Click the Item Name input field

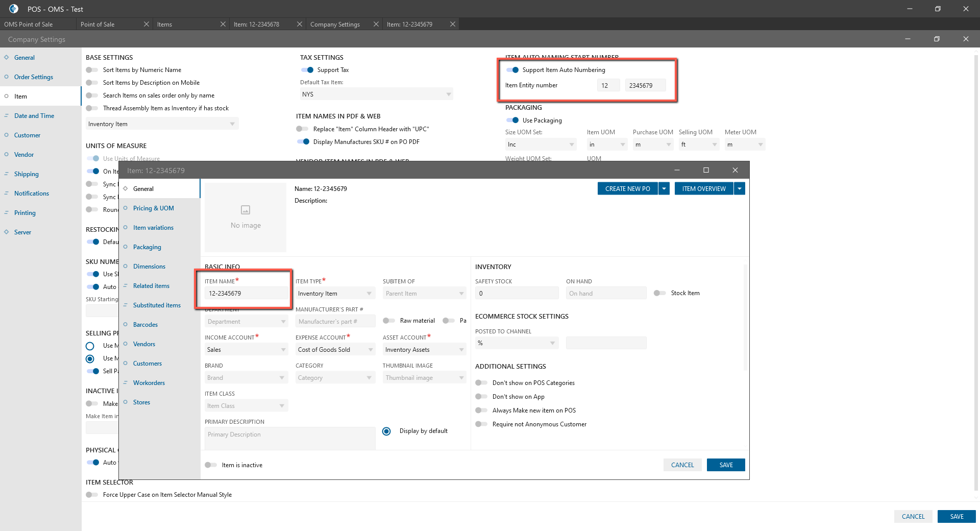pos(246,294)
